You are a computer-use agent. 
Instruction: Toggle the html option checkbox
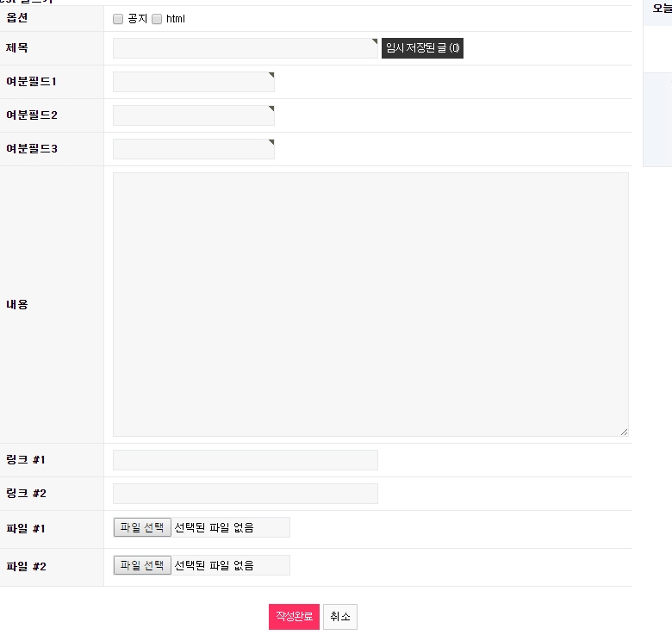pos(157,19)
